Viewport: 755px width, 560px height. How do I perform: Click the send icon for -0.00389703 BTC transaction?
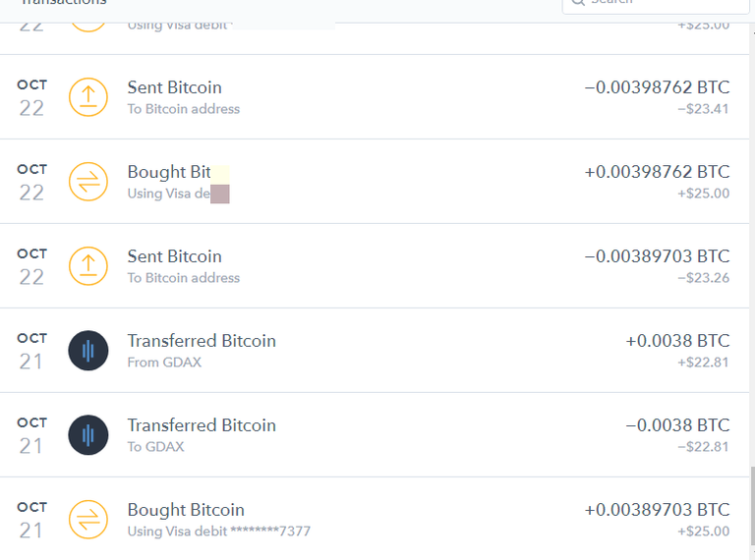pos(88,266)
